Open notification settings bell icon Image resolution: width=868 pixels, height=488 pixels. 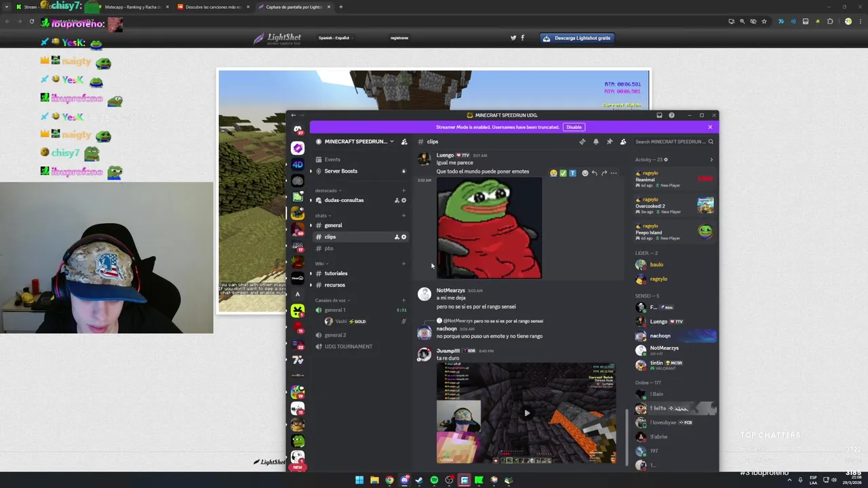[x=595, y=142]
